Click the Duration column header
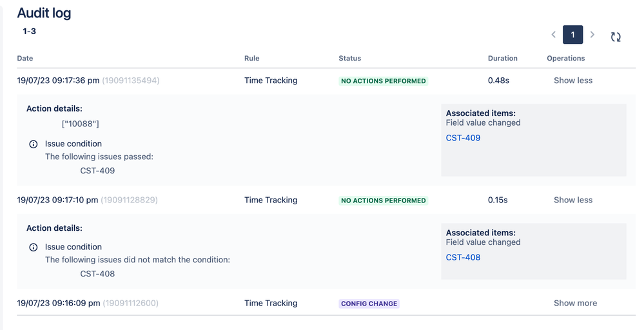The image size is (644, 330). click(x=503, y=58)
